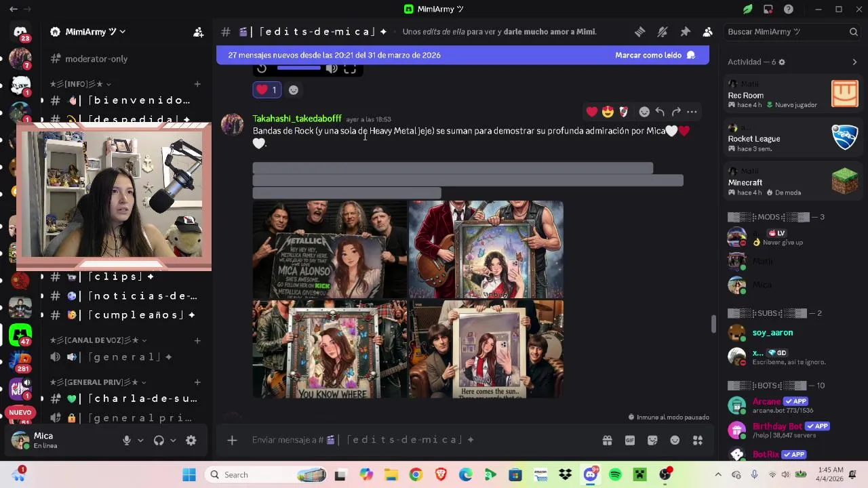Add a channel to CANAL DE VOZ
The width and height of the screenshot is (868, 488).
(x=197, y=340)
